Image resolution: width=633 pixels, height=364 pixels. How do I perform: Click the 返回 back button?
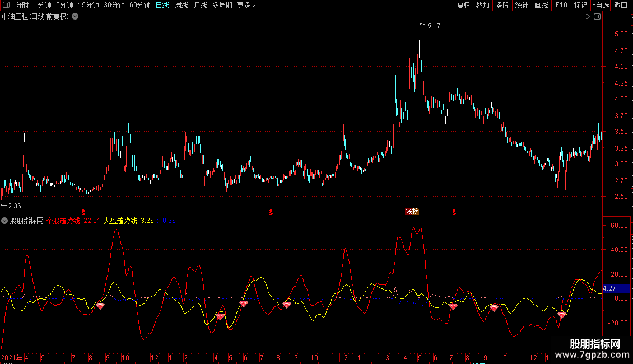[x=621, y=5]
